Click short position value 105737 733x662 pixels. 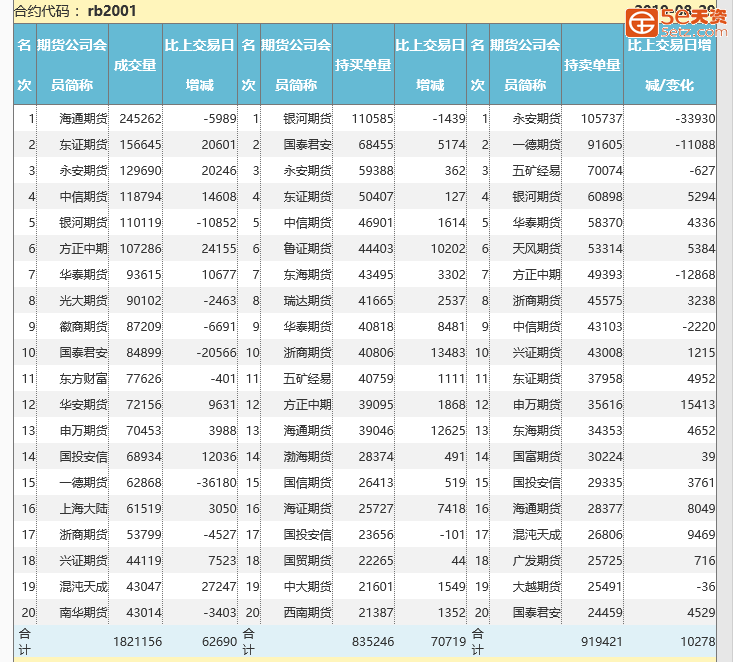click(x=601, y=119)
